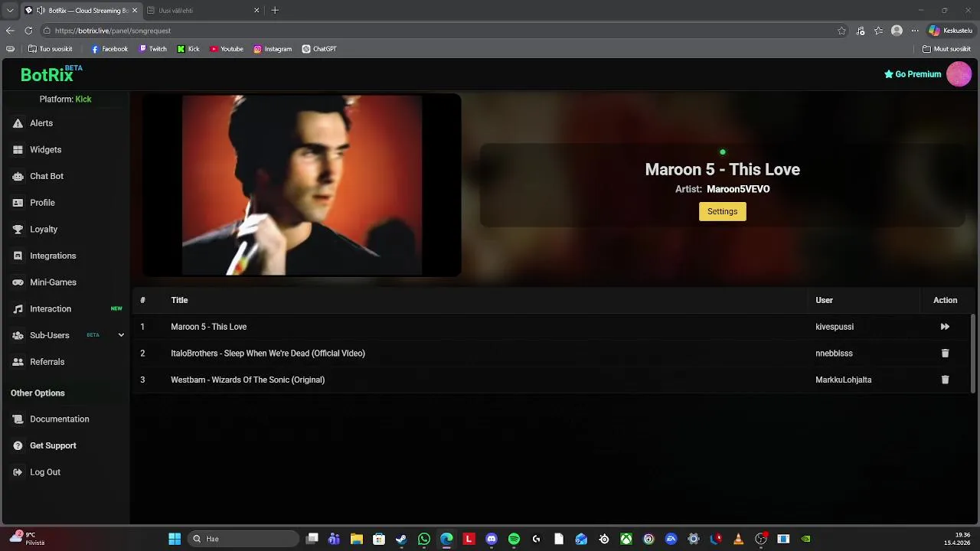Open the weather widget

27,538
